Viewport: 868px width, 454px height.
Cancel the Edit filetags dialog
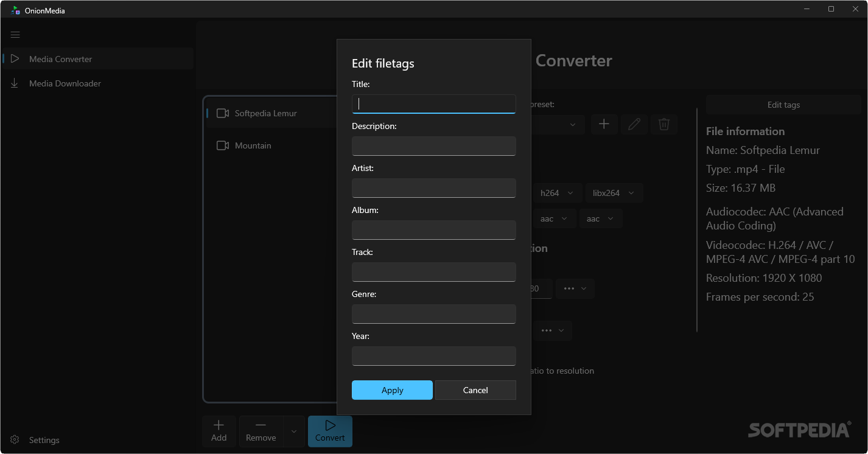(x=475, y=390)
